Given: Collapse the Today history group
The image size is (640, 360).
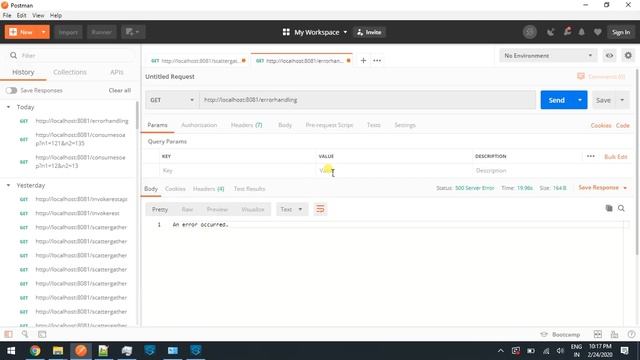Looking at the screenshot, I should coord(8,107).
